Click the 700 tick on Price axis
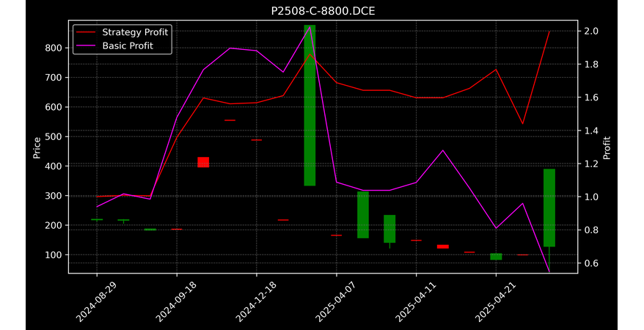644x330 pixels. click(x=54, y=78)
